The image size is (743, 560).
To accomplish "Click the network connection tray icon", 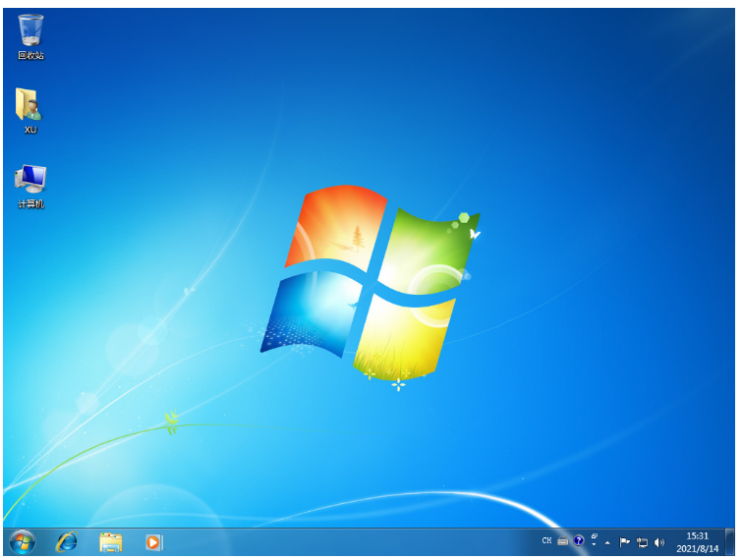I will pyautogui.click(x=642, y=541).
